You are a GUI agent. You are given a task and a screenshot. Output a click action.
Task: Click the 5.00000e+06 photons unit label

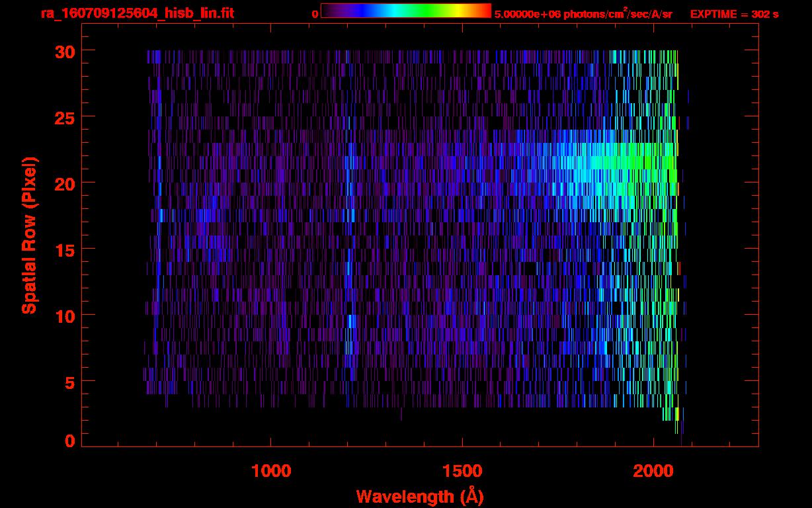(583, 14)
